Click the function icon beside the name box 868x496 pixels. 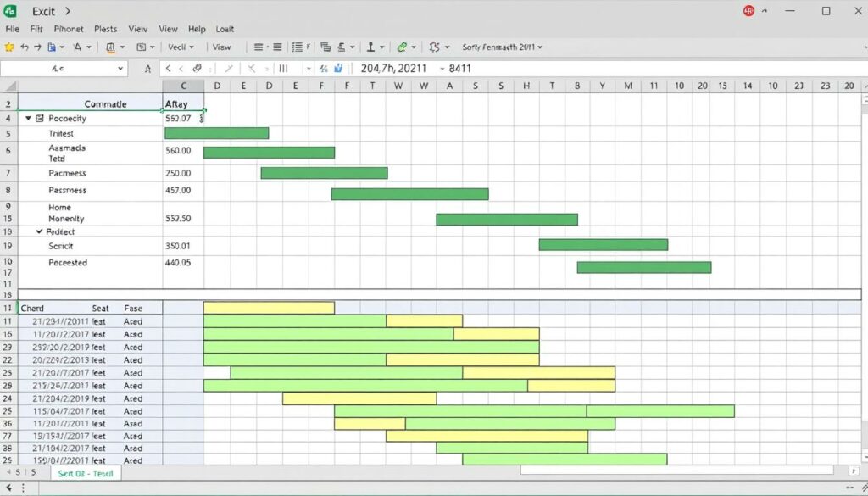coord(147,69)
